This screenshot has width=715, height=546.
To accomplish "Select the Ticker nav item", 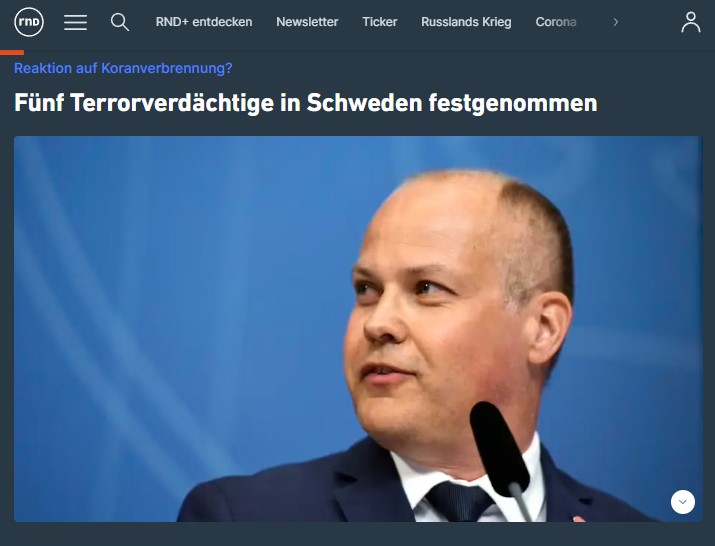I will click(379, 22).
